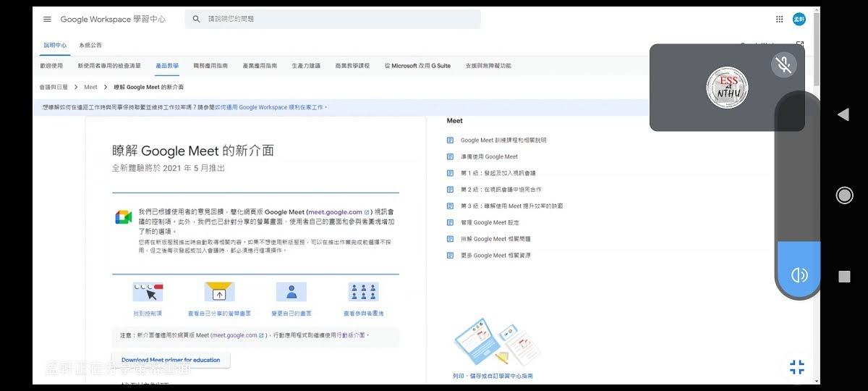This screenshot has width=868, height=391.
Task: Open 排解 Google Meet 相關問題 article
Action: point(495,239)
